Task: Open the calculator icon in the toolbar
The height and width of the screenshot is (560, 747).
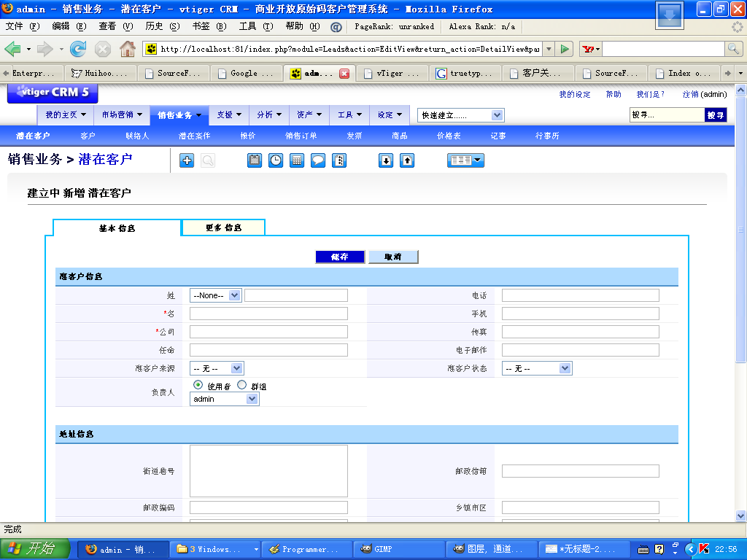Action: (x=297, y=160)
